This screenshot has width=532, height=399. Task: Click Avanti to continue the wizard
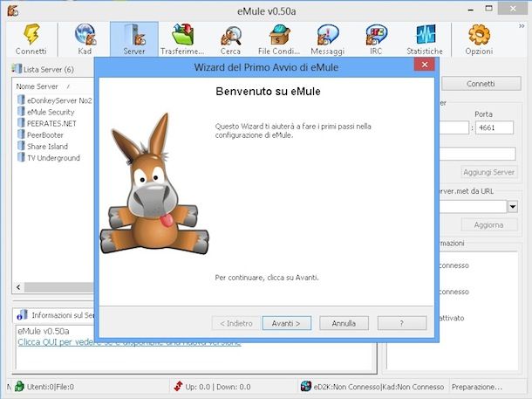286,323
